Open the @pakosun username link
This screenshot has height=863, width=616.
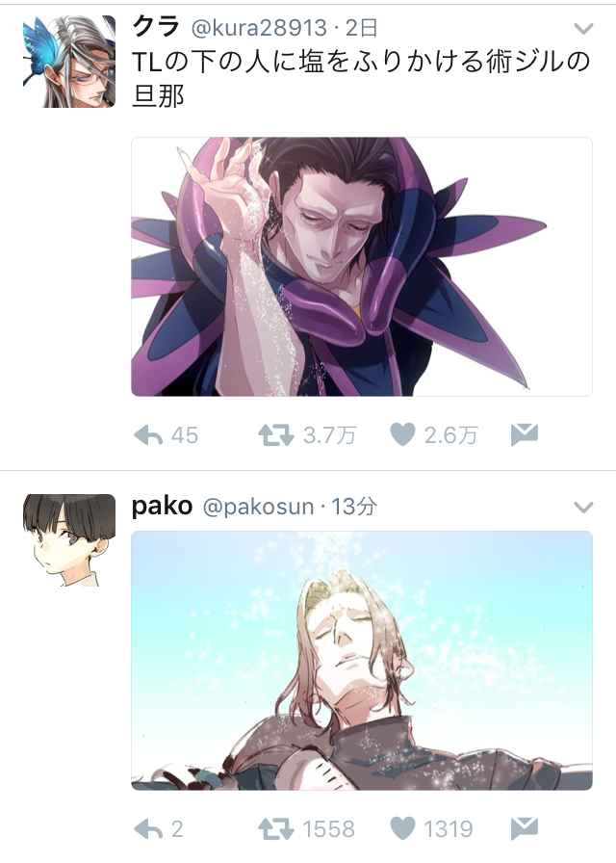[259, 507]
